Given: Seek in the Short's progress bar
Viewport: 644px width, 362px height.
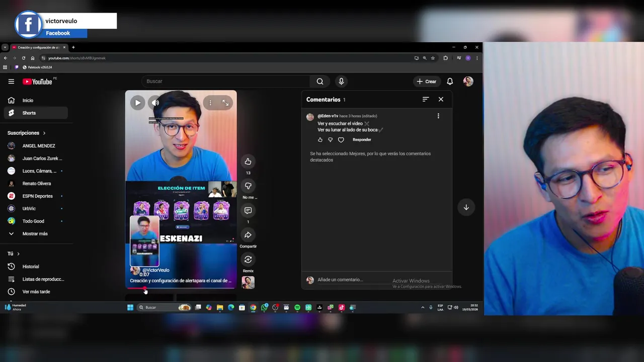Looking at the screenshot, I should click(181, 288).
